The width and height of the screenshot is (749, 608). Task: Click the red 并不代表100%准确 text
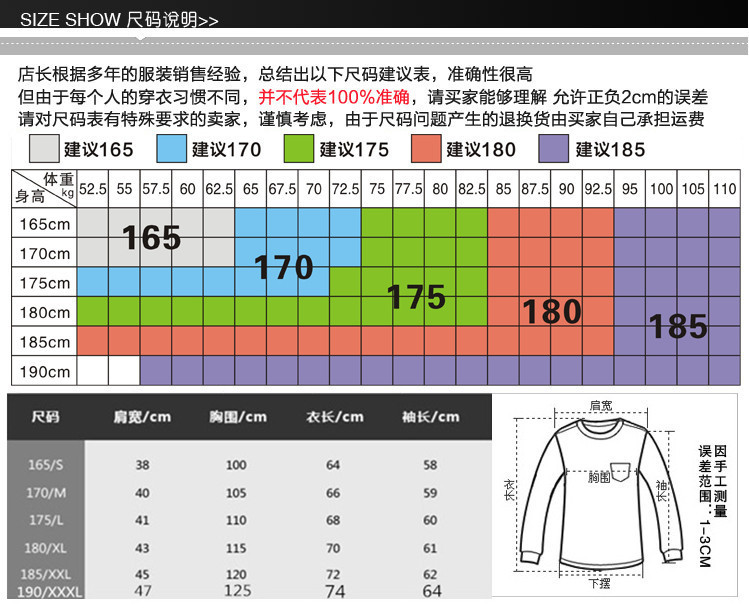pyautogui.click(x=334, y=97)
